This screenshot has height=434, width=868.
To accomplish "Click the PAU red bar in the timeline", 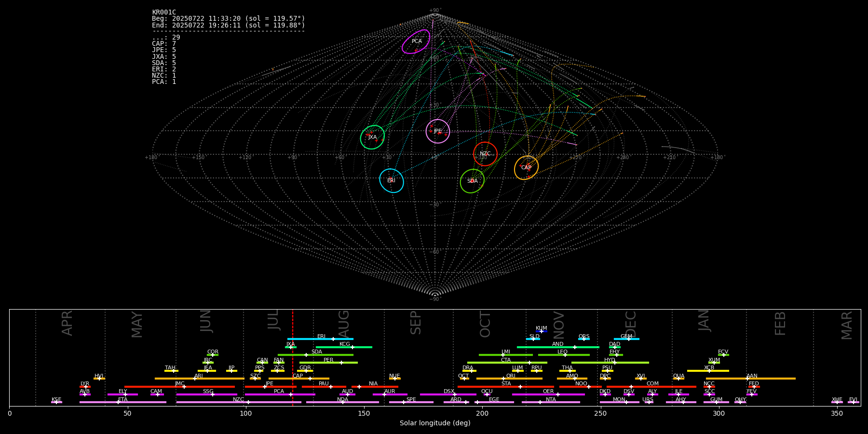I will click(x=324, y=386).
